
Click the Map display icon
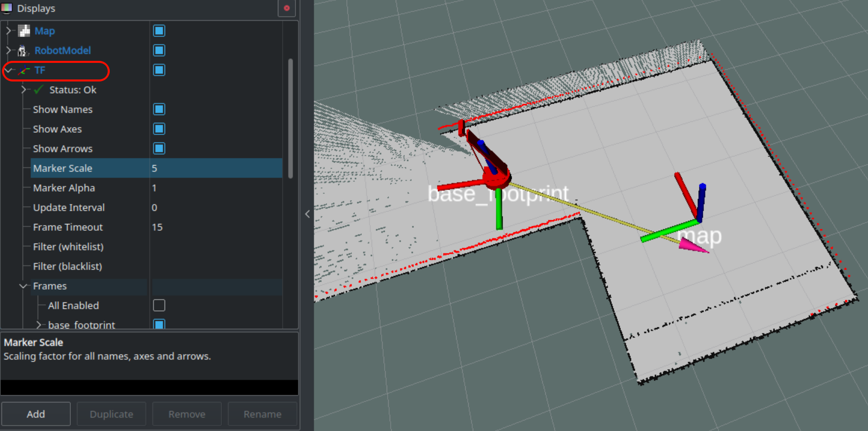tap(24, 31)
